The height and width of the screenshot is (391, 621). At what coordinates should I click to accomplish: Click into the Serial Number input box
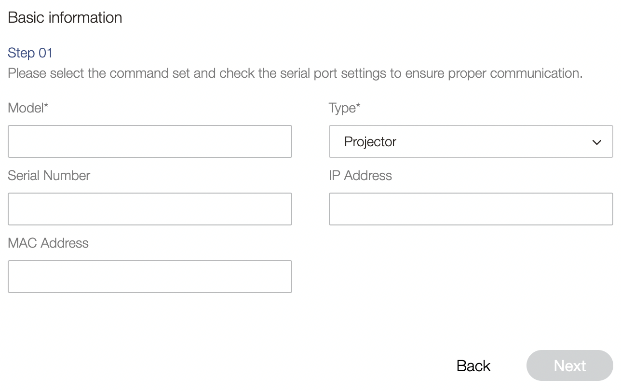[150, 209]
